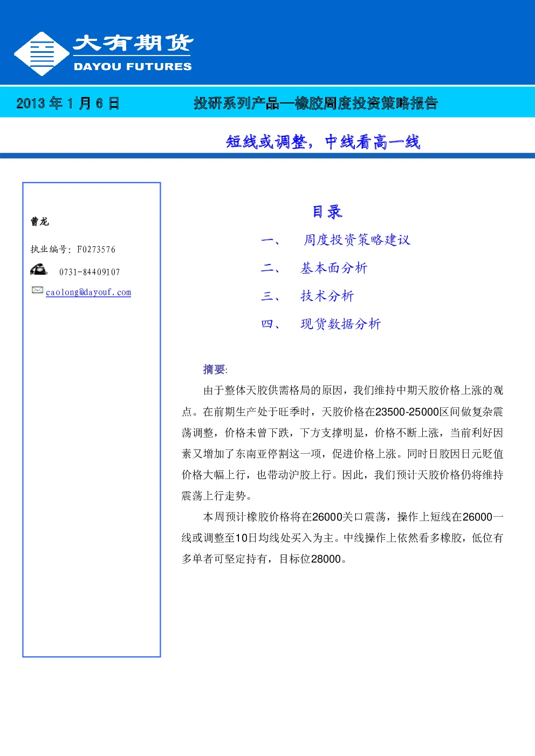The image size is (535, 756).
Task: Click the headline 短线或调整，中线看高一线
Action: [x=323, y=142]
